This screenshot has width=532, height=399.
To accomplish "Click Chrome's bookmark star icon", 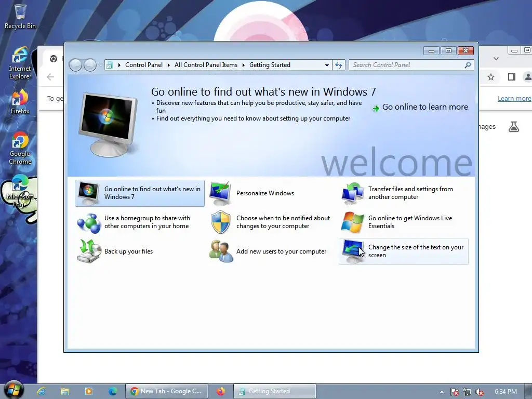I will point(491,77).
